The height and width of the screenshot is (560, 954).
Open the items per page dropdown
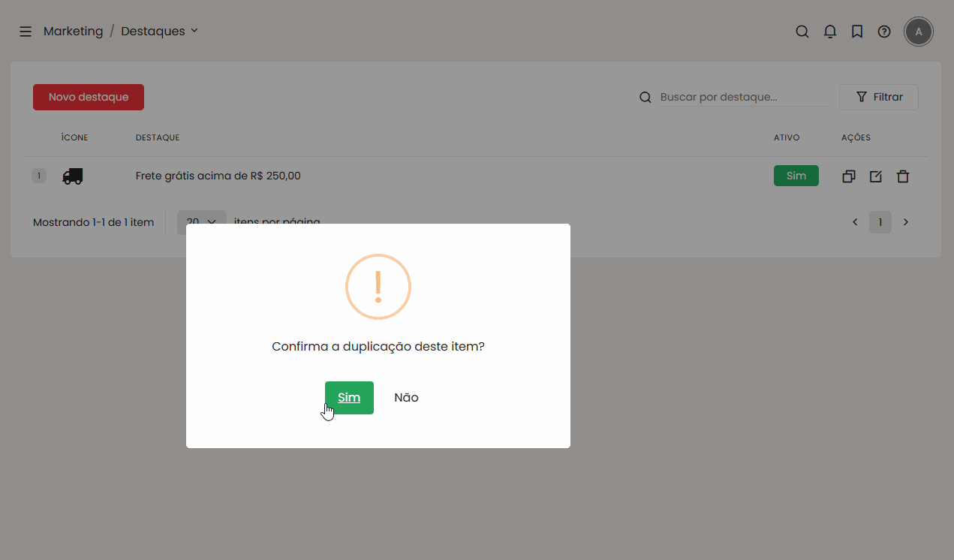[x=201, y=221]
